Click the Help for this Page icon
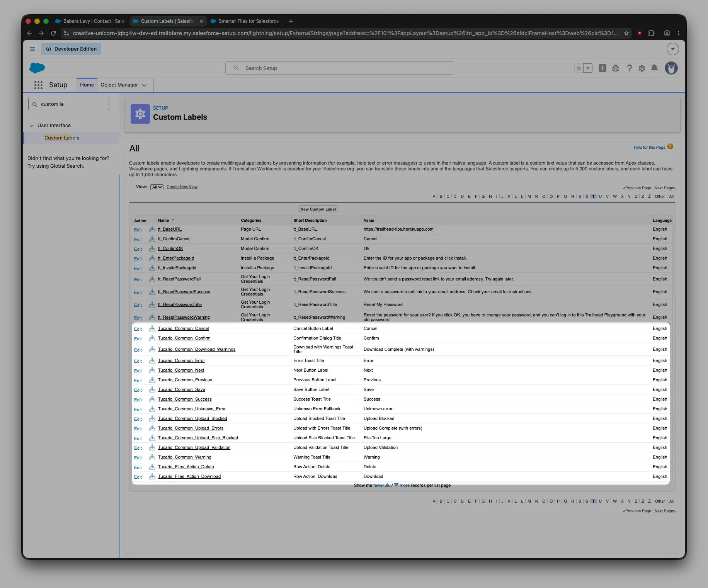Image resolution: width=708 pixels, height=588 pixels. (671, 147)
